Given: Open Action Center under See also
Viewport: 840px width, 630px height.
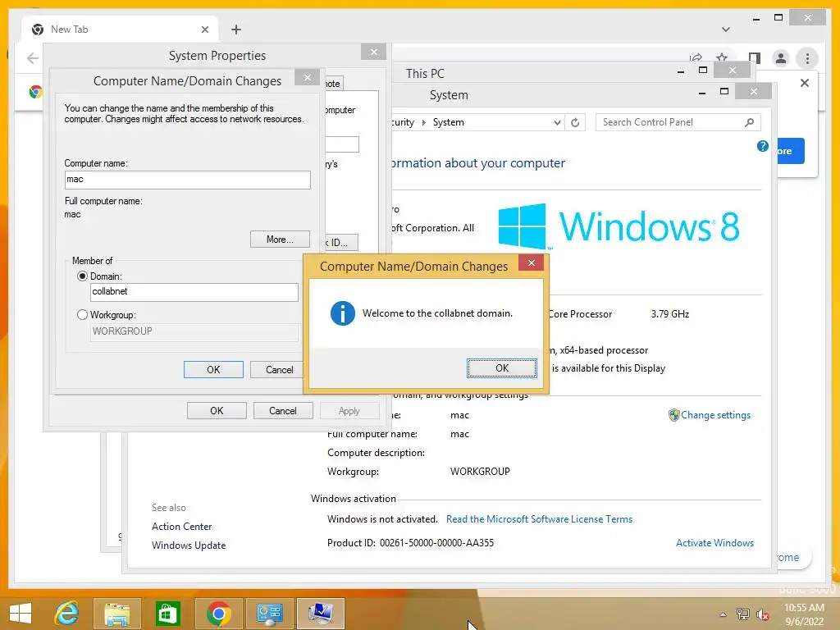Looking at the screenshot, I should pos(181,527).
